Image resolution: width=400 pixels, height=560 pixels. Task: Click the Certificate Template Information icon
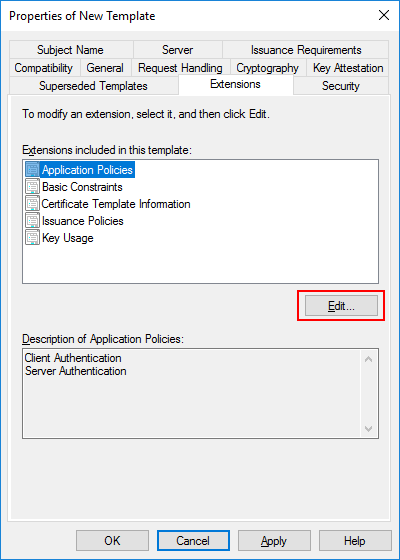(x=32, y=204)
